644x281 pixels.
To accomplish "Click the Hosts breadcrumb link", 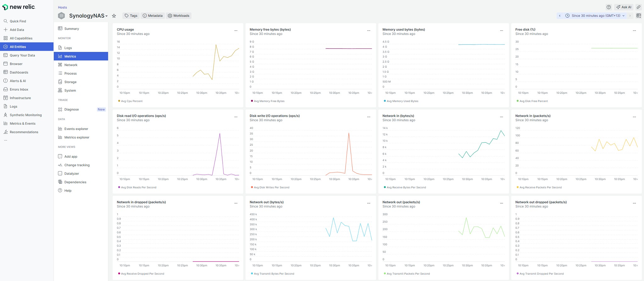I will (62, 7).
